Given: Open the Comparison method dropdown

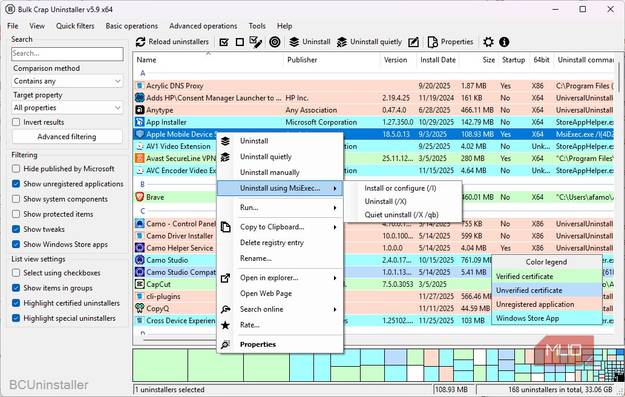Looking at the screenshot, I should 67,81.
